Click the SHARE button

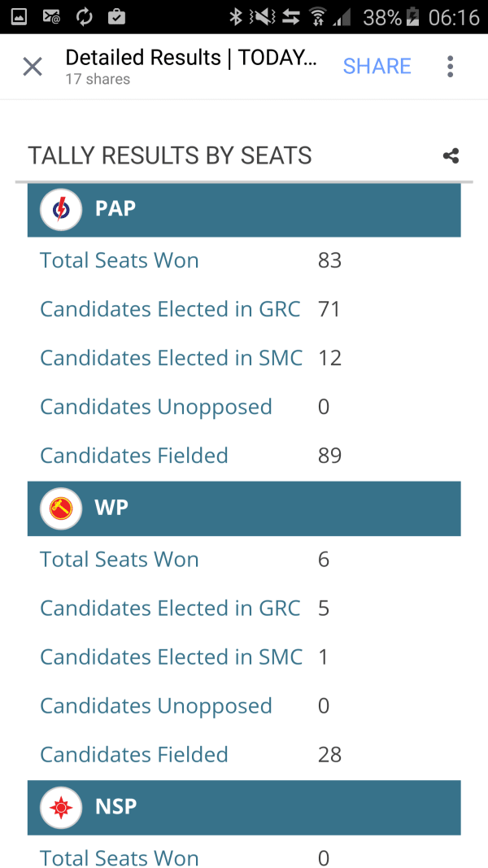[377, 67]
